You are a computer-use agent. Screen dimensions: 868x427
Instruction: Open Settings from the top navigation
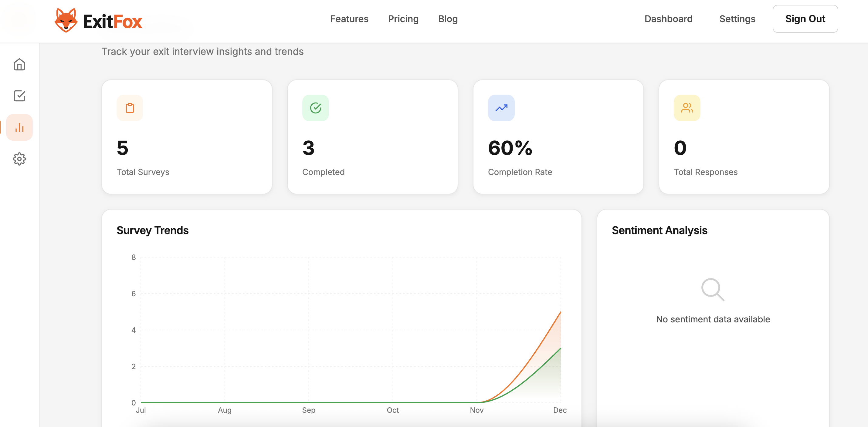tap(737, 19)
